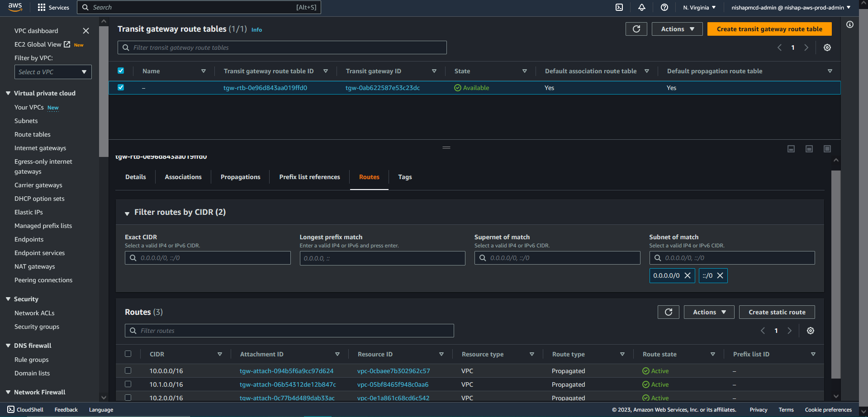Switch to the Propagations tab
The image size is (868, 417).
pos(240,177)
